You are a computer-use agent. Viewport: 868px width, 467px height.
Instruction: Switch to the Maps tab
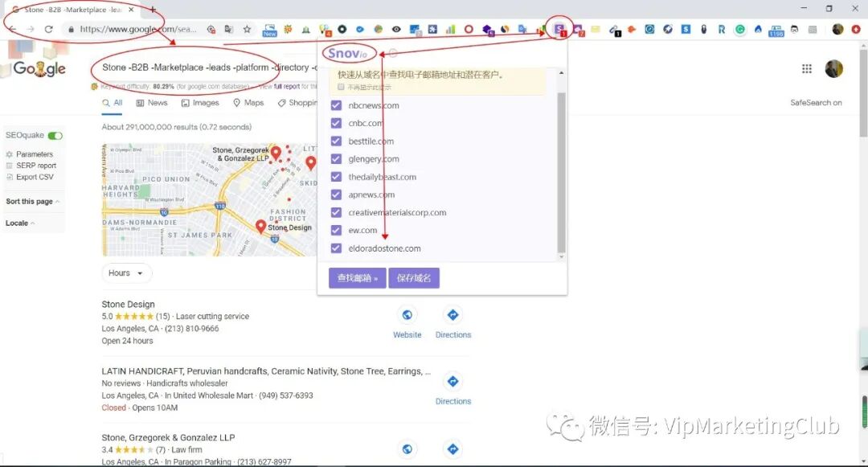248,103
